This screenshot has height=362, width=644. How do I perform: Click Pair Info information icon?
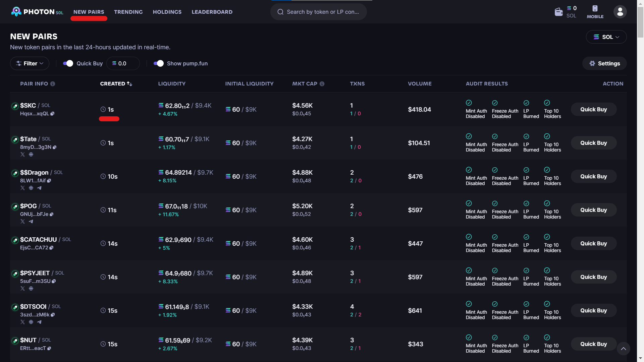click(53, 84)
